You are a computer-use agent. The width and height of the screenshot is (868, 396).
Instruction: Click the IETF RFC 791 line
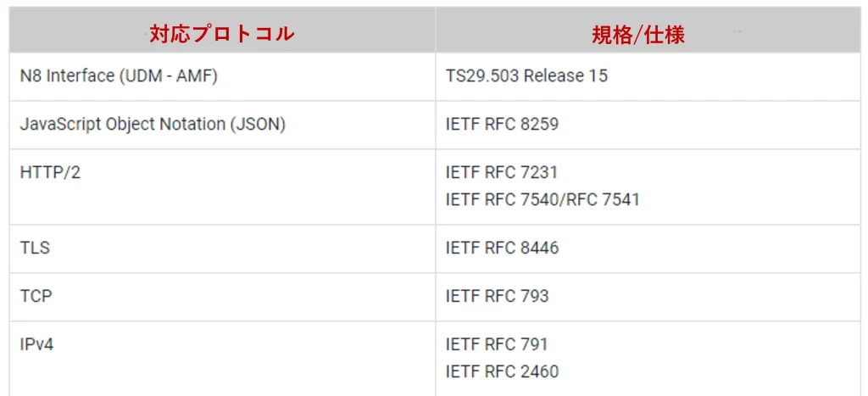(497, 344)
